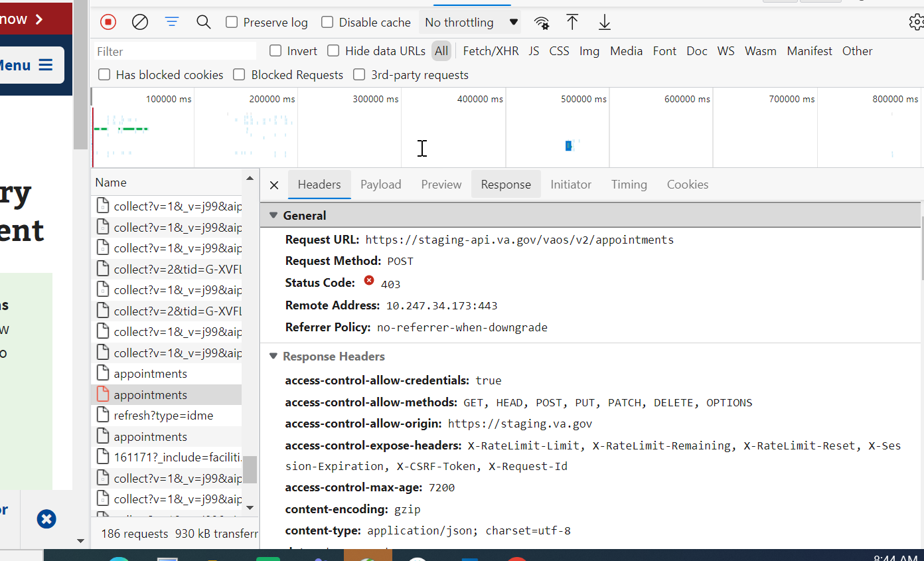The image size is (924, 561).
Task: Collapse the Response Headers section
Action: coord(273,356)
